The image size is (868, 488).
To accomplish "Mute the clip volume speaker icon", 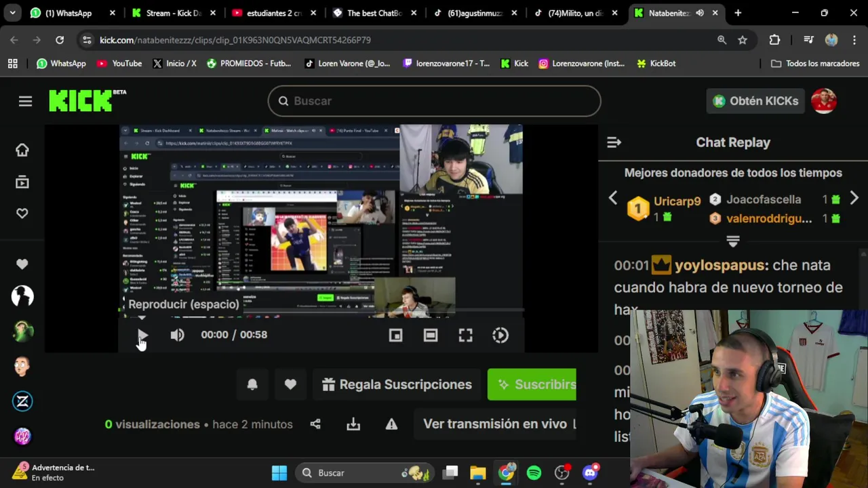I will coord(177,335).
